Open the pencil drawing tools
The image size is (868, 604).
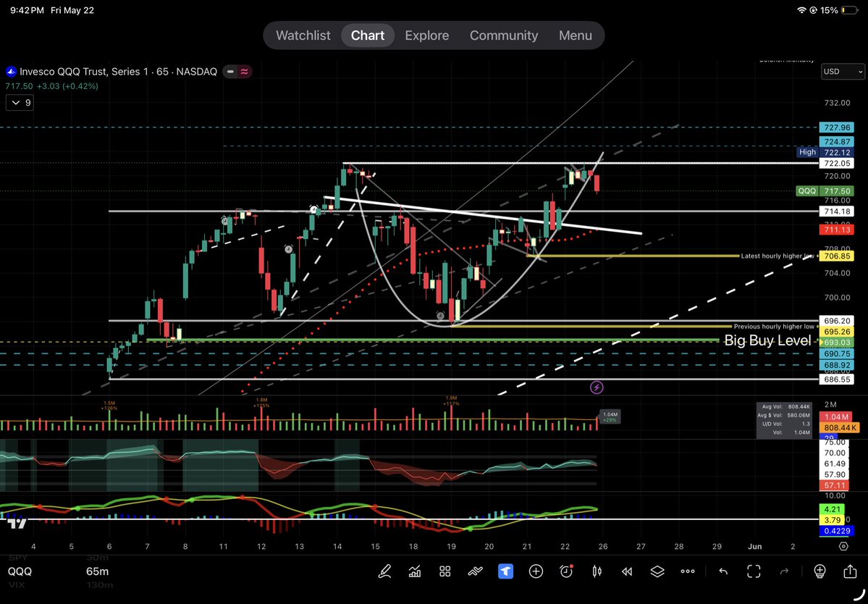click(384, 571)
